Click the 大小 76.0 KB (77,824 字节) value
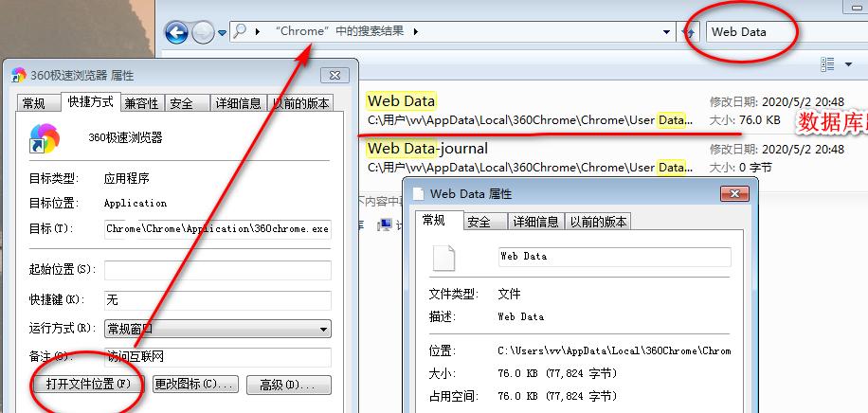Image resolution: width=868 pixels, height=413 pixels. [557, 374]
